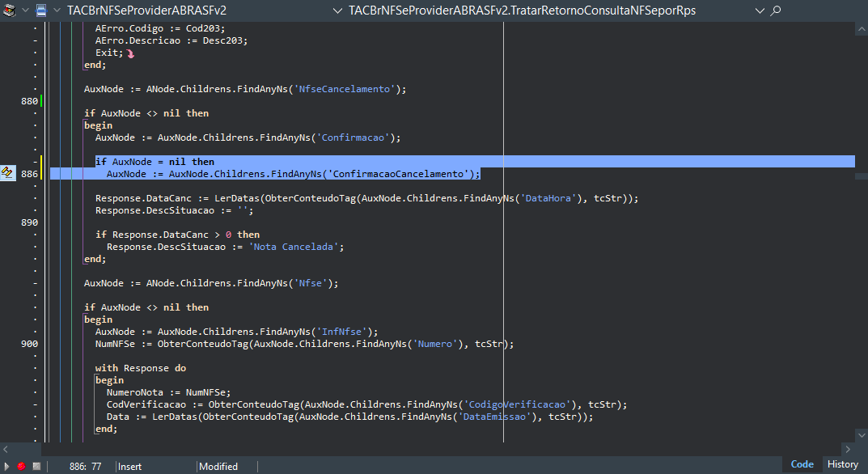Click the 'Numero' string literal

coord(435,344)
